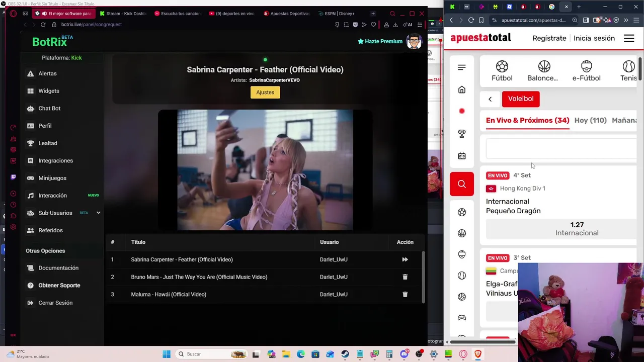Click heart bookmark icon in Opera toolbar
The height and width of the screenshot is (362, 644).
[373, 25]
